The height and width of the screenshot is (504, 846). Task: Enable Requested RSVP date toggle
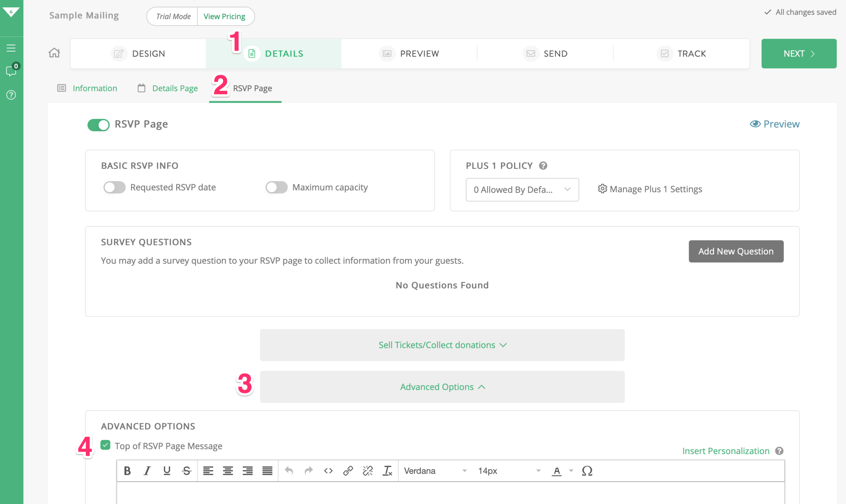[x=114, y=187]
